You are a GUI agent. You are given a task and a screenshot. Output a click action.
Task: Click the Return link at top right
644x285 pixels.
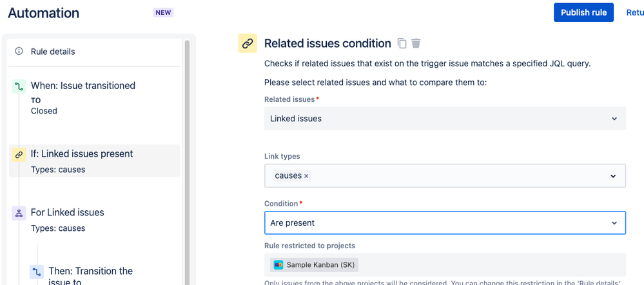click(x=634, y=12)
